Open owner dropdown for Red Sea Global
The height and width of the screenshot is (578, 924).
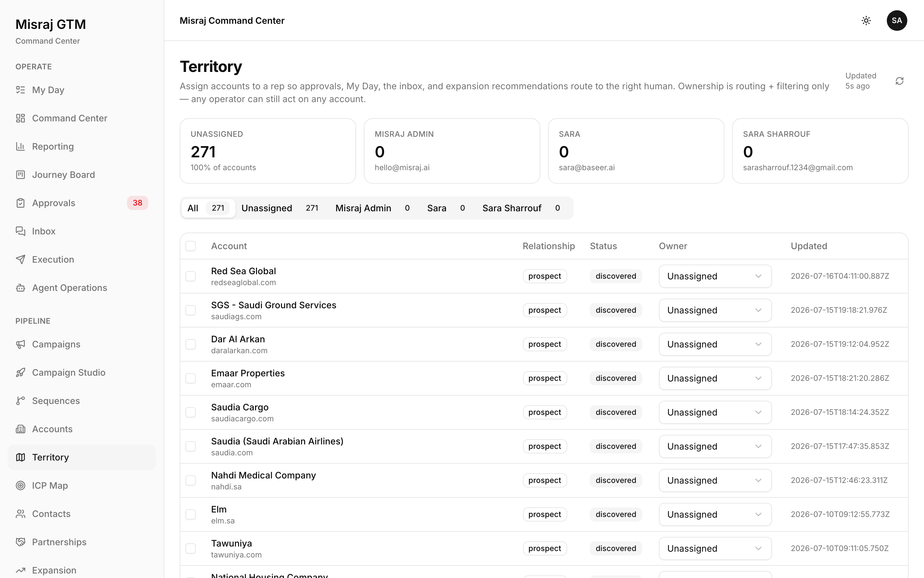point(715,276)
